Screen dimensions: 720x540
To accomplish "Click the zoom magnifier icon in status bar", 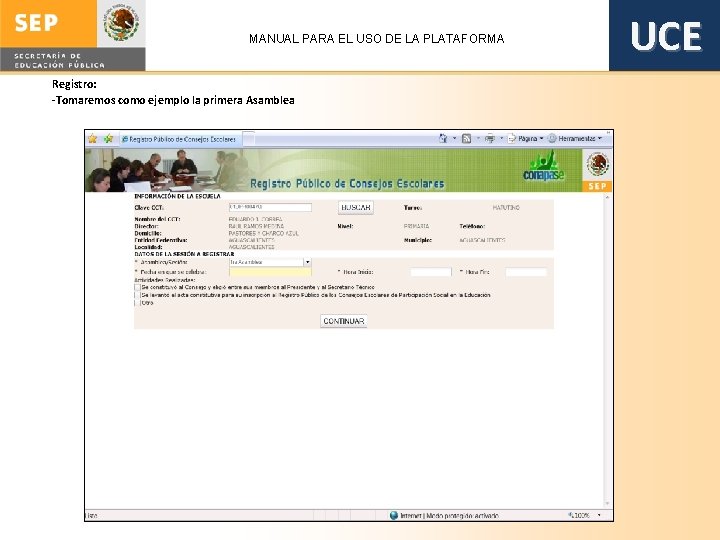I will click(x=571, y=515).
